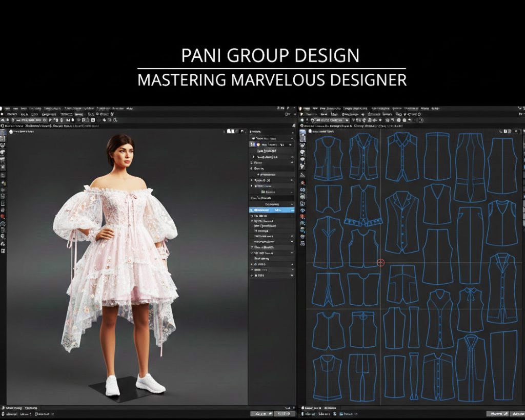Select the notched-lapel buttoned vest pattern
This screenshot has width=525, height=420.
(x=402, y=223)
